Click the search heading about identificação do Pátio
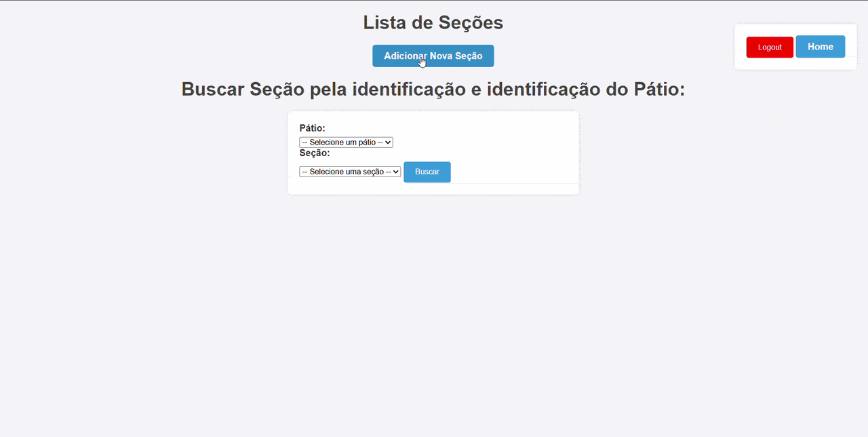This screenshot has height=437, width=868. (433, 89)
